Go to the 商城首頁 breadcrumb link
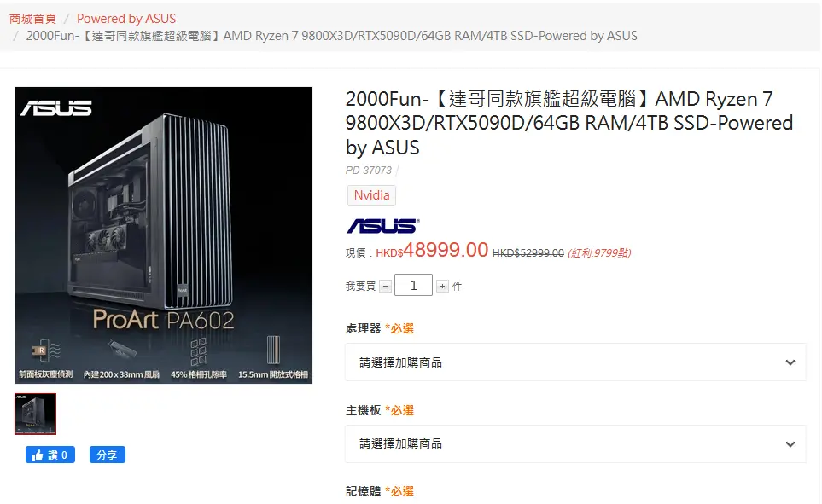This screenshot has width=822, height=504. (32, 19)
